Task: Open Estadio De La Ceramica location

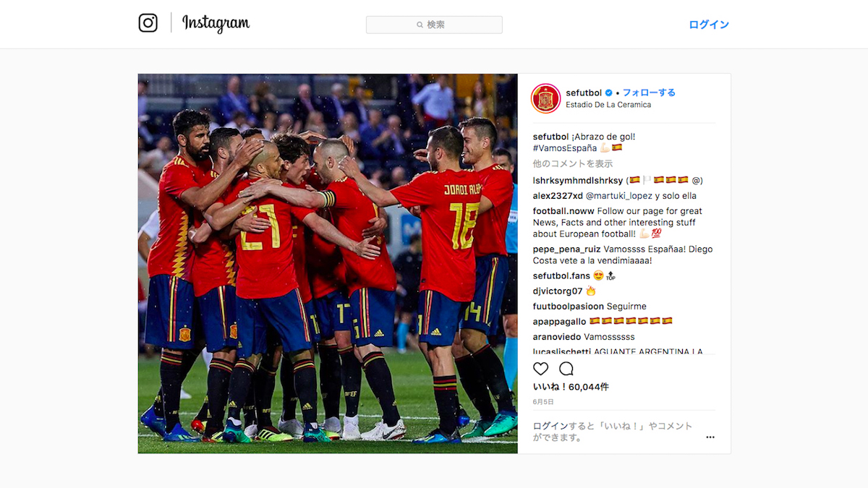Action: 608,105
